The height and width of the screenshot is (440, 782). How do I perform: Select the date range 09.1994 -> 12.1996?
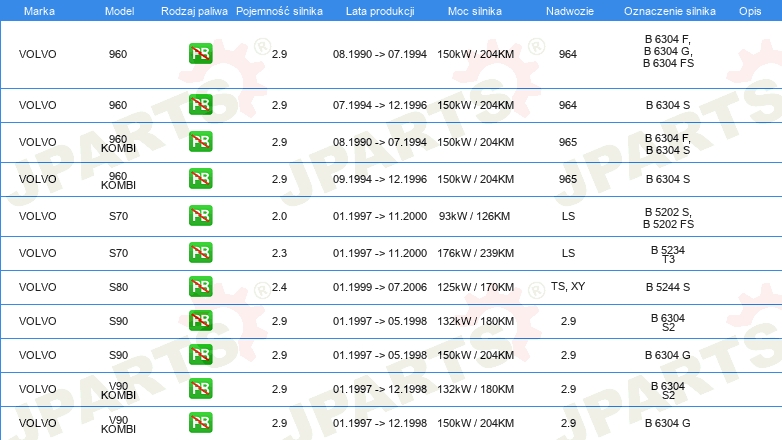[x=380, y=179]
